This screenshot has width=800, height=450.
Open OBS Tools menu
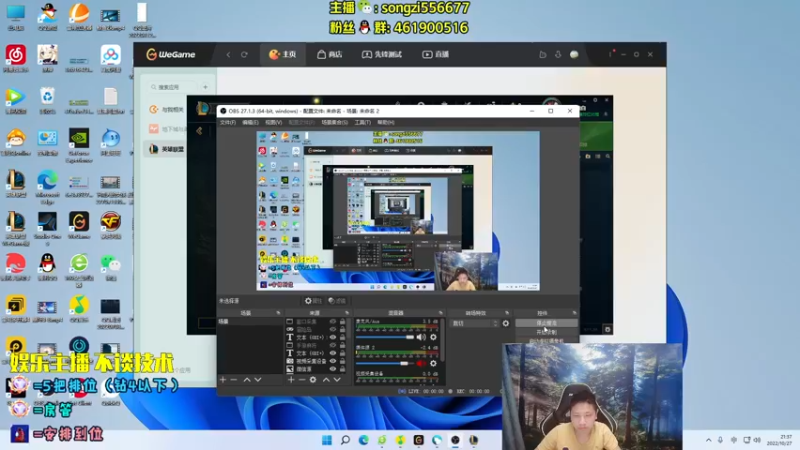(362, 122)
